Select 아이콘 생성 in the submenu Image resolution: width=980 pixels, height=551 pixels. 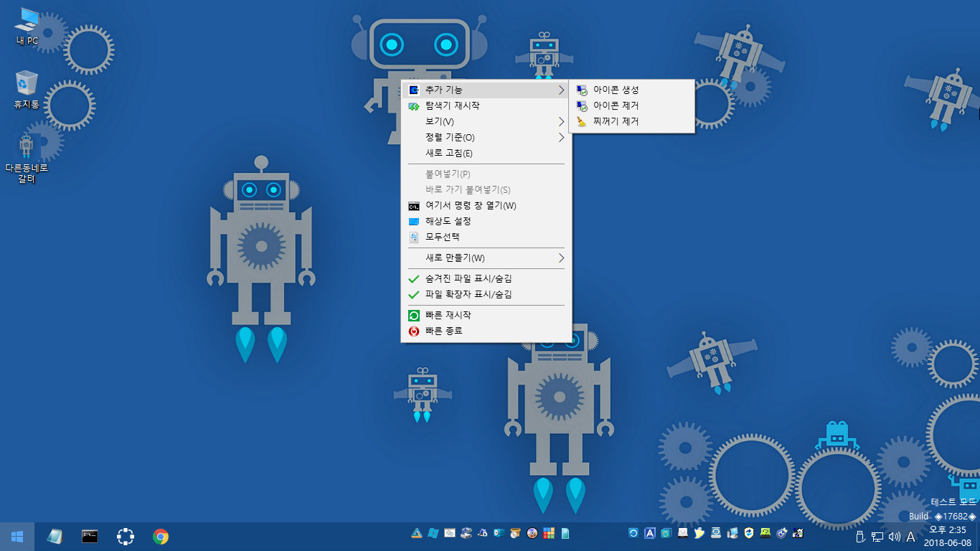[x=631, y=90]
